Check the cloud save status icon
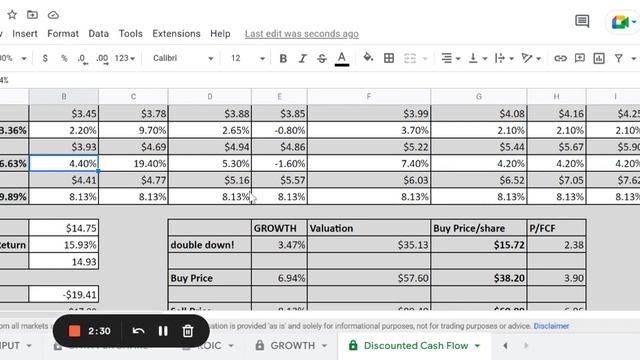 (x=53, y=15)
